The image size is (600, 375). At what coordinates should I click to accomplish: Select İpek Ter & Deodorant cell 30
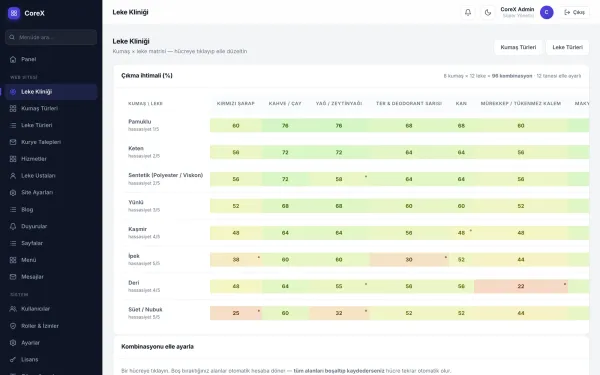tap(409, 259)
